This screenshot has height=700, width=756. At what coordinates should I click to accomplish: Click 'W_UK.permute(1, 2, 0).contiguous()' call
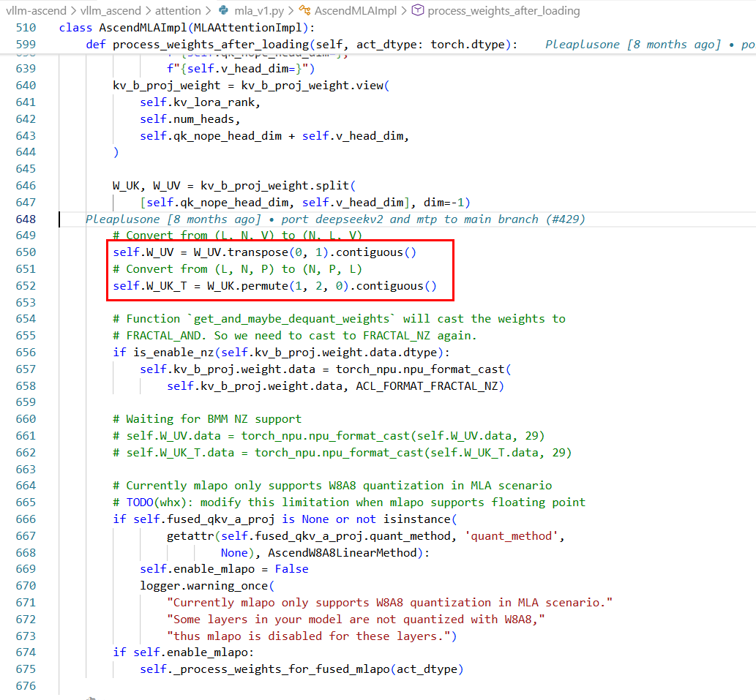[x=322, y=286]
